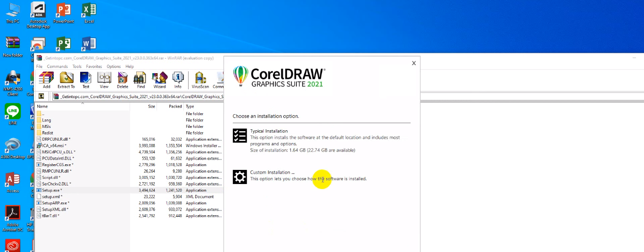Select the LINE desktop shortcut
Screen dimensions: 644x252
click(x=13, y=114)
